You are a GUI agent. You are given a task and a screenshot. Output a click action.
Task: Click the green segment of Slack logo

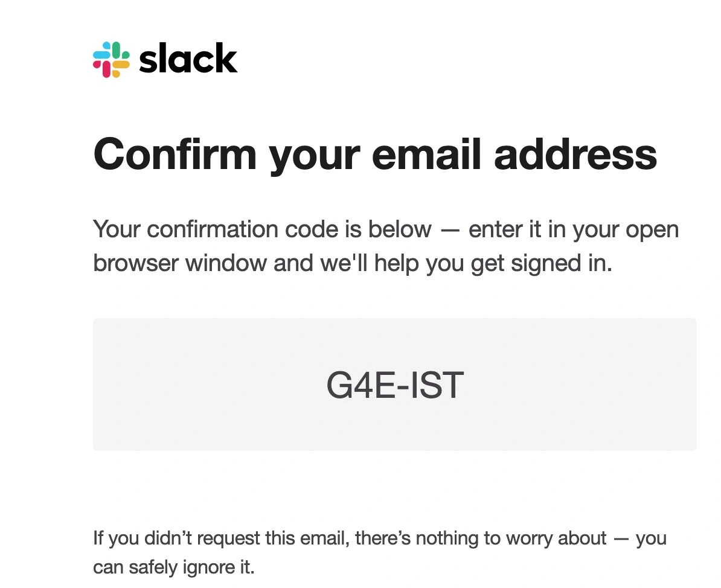121,51
